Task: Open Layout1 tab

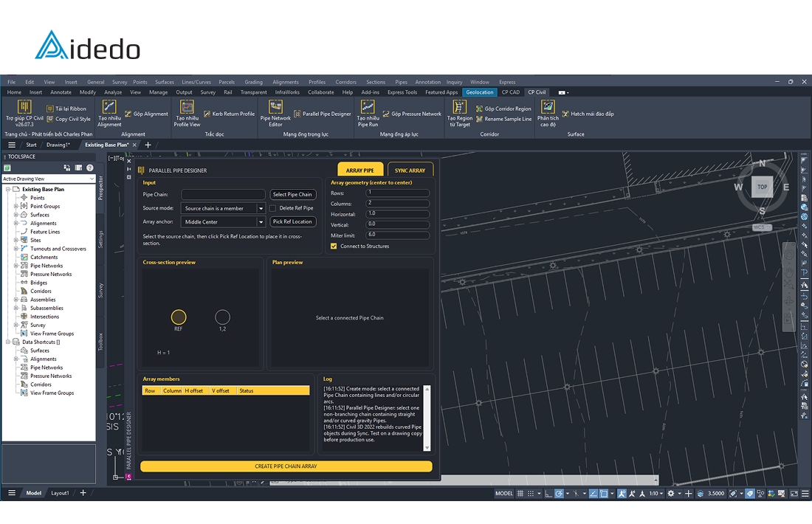Action: tap(60, 493)
